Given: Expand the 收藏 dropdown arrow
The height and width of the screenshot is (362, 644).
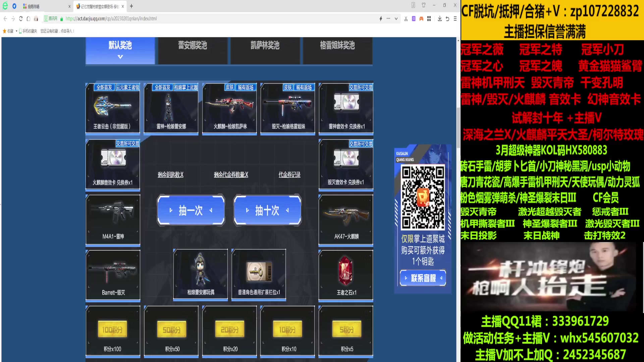Looking at the screenshot, I should tap(16, 31).
